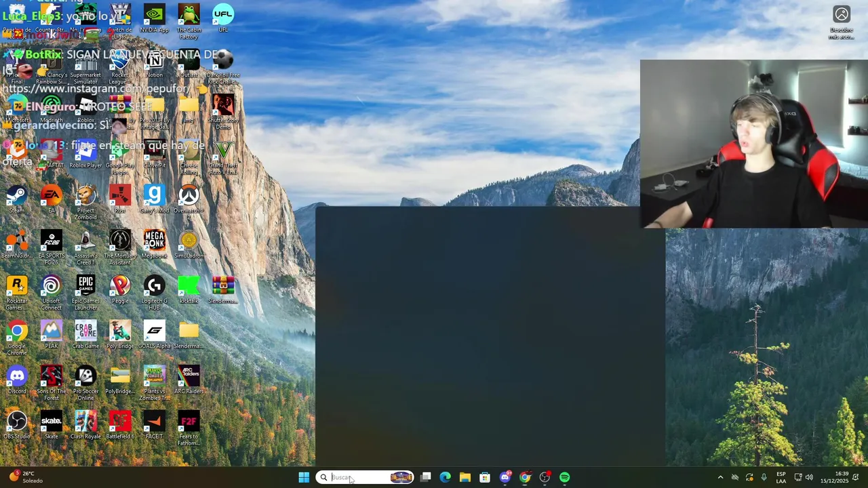Open microphone tray icon
Viewport: 868px width, 488px height.
(x=764, y=477)
